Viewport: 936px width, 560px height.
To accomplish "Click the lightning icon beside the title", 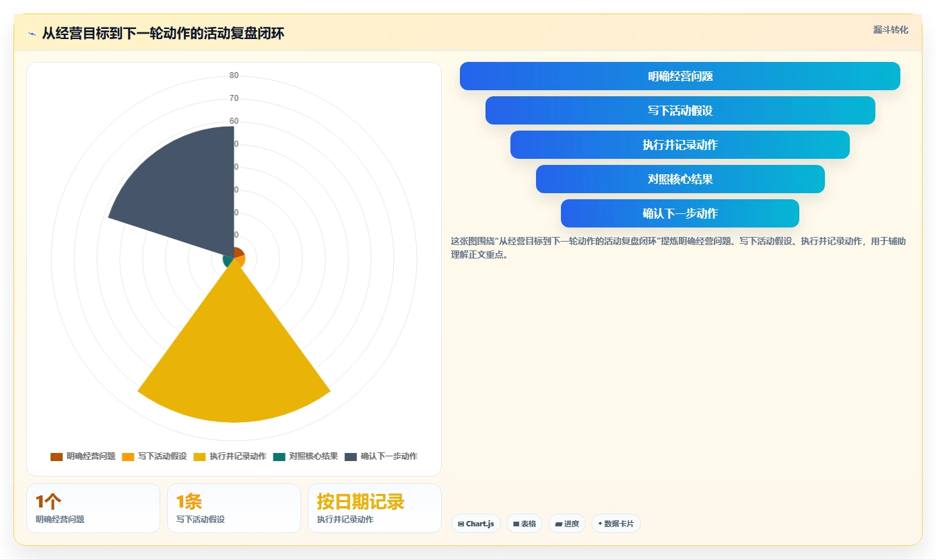I will 32,34.
